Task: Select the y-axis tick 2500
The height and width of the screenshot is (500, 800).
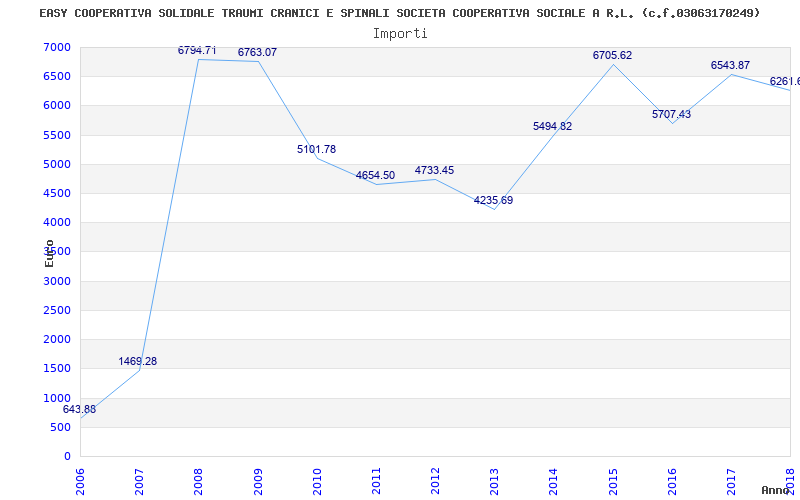Action: 58,310
